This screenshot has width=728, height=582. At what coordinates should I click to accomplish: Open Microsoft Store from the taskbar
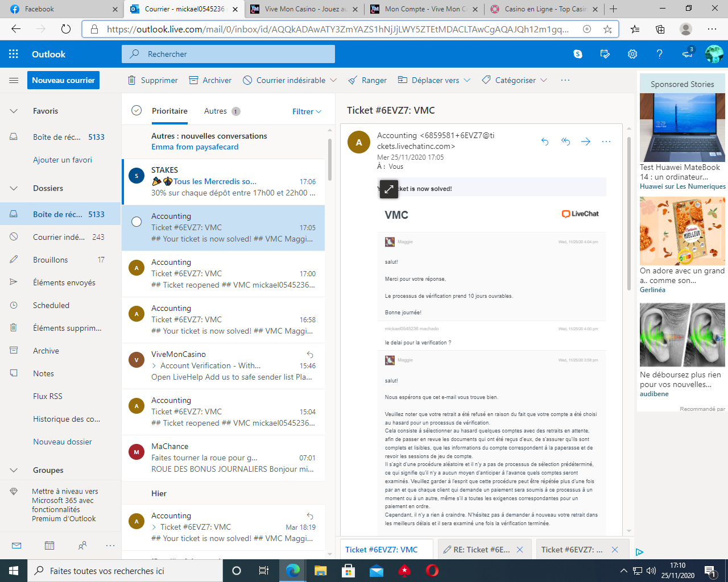click(348, 571)
